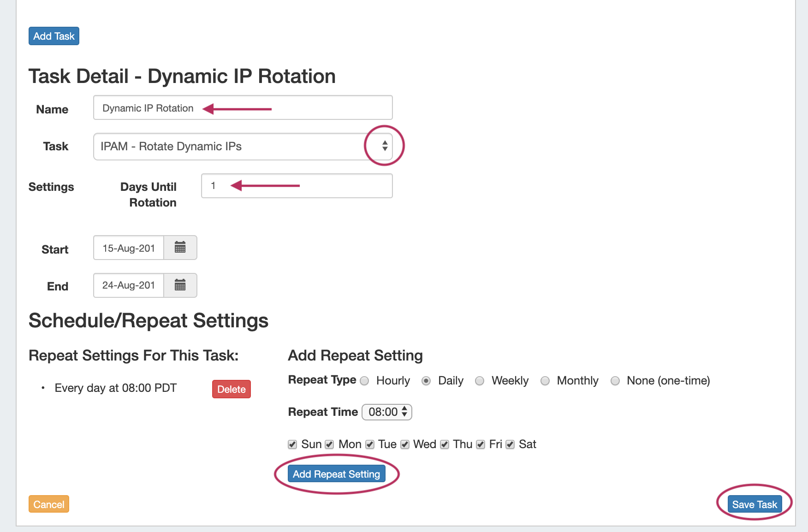Select the Weekly repeat type
This screenshot has width=808, height=532.
tap(480, 381)
